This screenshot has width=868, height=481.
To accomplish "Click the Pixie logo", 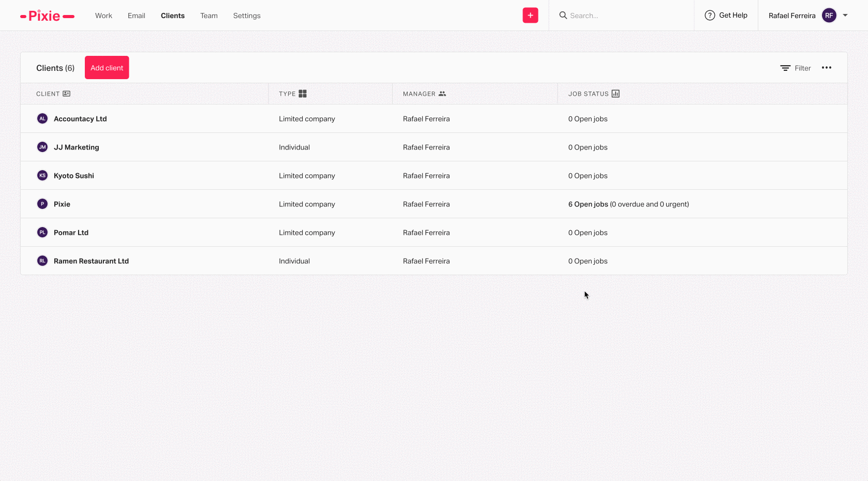I will coord(47,16).
